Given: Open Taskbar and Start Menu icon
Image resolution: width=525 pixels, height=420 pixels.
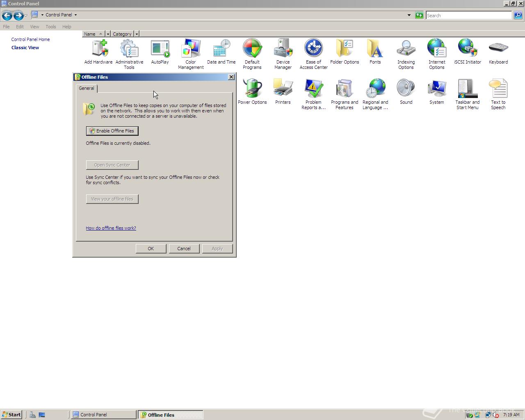Looking at the screenshot, I should click(x=468, y=94).
